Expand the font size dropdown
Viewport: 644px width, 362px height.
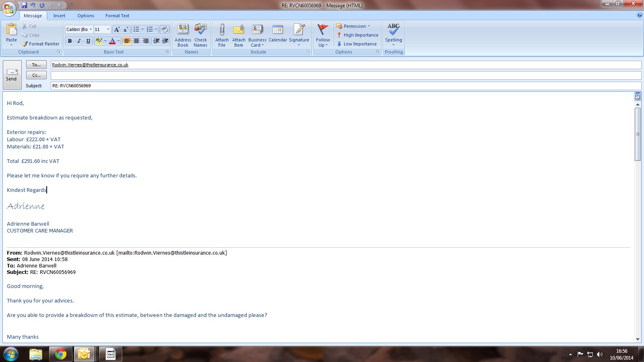[108, 29]
